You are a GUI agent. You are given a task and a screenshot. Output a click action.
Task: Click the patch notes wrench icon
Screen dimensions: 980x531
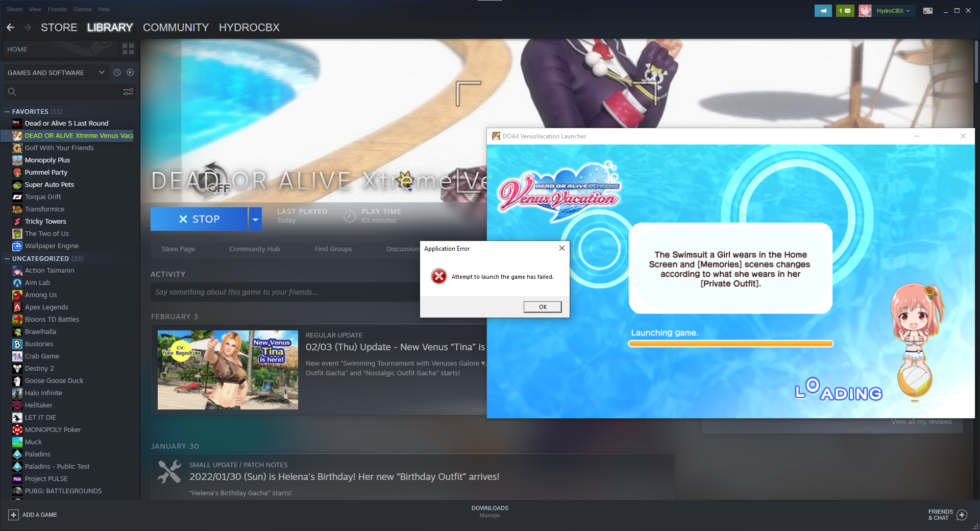click(169, 472)
